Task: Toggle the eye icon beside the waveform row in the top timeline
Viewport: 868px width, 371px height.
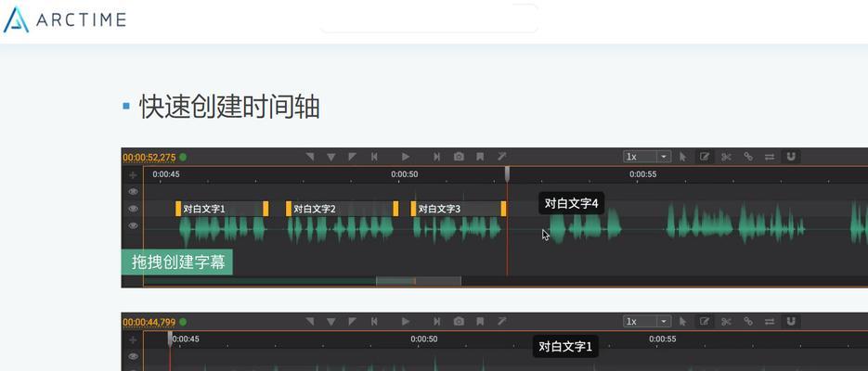Action: 133,225
